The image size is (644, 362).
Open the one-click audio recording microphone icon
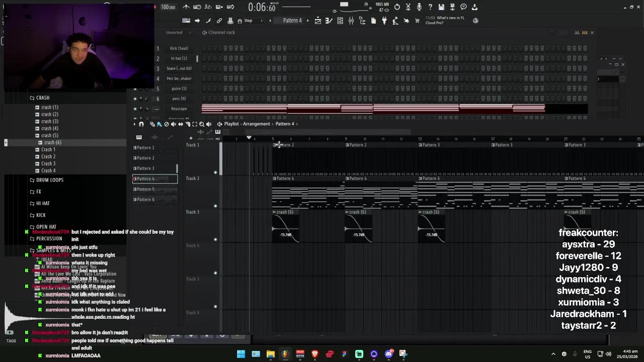tap(419, 7)
